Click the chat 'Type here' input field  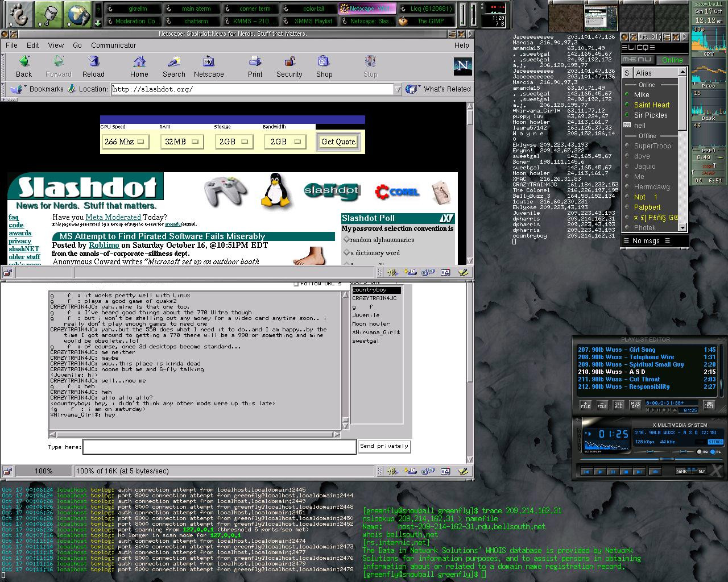pyautogui.click(x=220, y=447)
